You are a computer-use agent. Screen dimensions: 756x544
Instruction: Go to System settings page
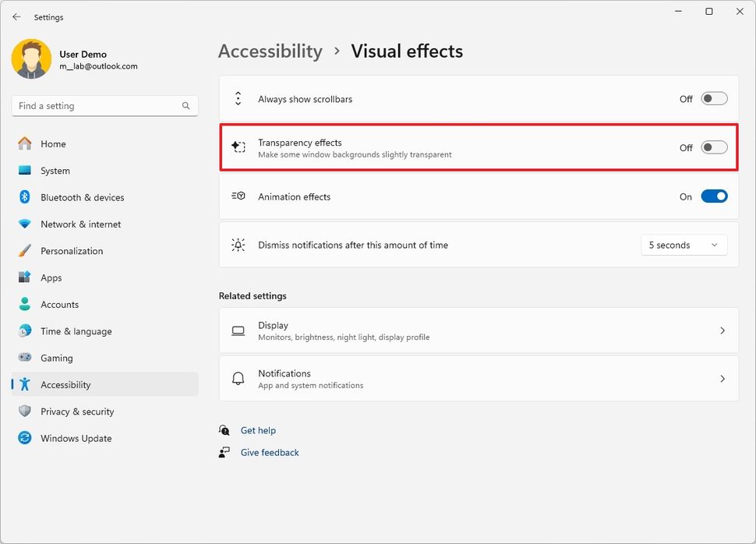click(x=55, y=171)
